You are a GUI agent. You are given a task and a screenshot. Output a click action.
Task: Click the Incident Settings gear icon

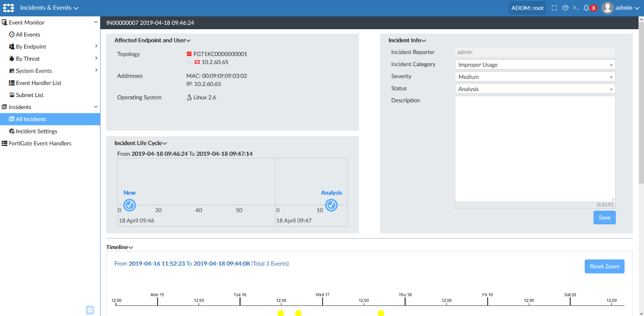(12, 131)
